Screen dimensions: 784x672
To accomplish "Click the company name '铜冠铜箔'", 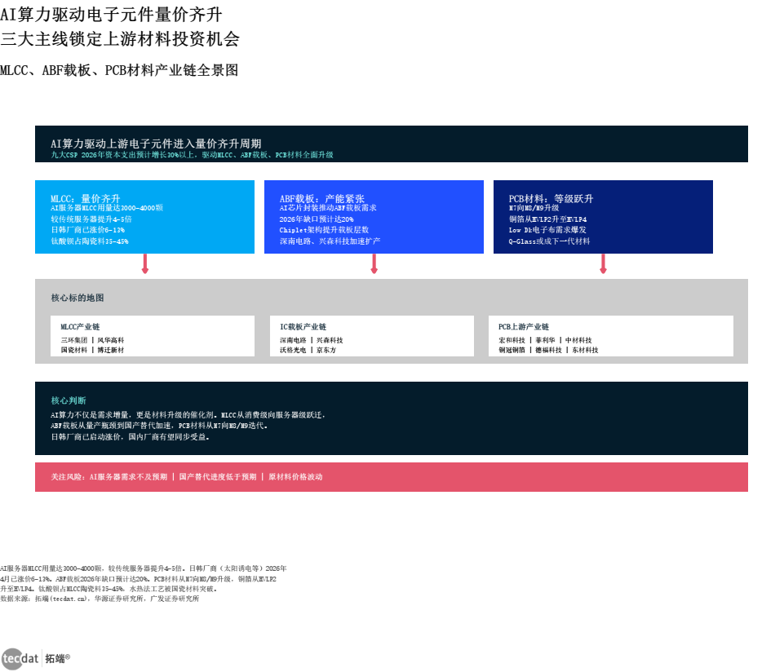I will pos(512,350).
